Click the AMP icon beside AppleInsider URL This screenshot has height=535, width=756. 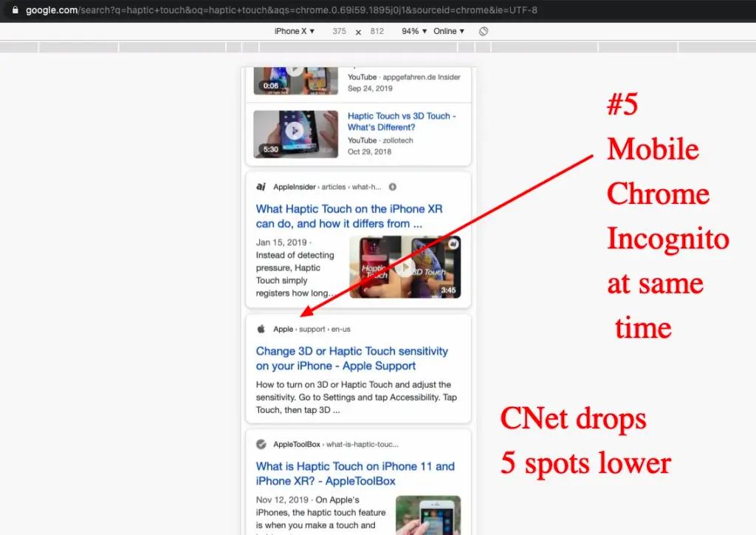click(x=393, y=187)
